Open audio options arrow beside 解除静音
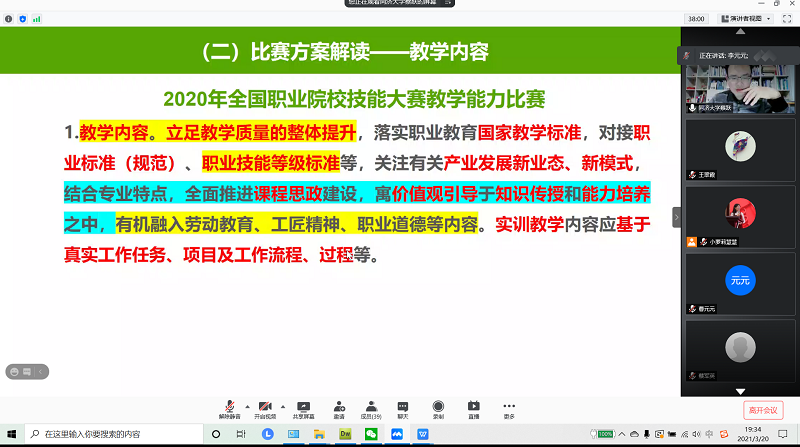The image size is (800, 447). coord(246,405)
